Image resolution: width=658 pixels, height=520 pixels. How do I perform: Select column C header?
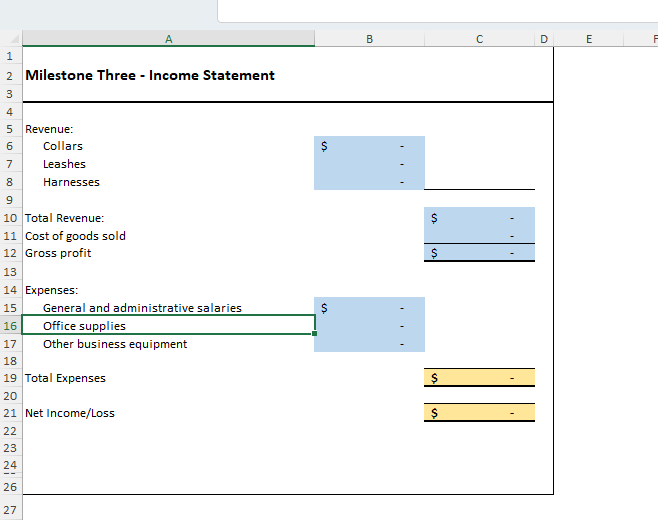(x=479, y=39)
